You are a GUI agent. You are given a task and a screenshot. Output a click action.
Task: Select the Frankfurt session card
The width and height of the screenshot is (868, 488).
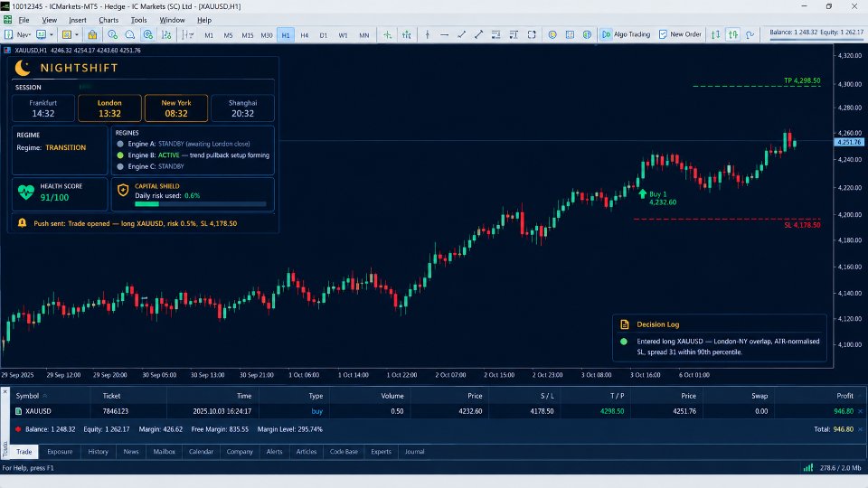43,108
